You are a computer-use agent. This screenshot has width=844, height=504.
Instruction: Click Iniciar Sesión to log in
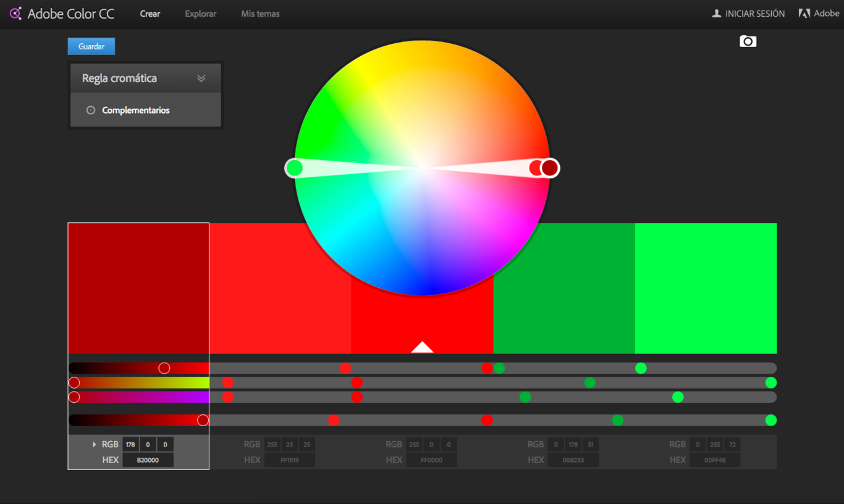753,13
